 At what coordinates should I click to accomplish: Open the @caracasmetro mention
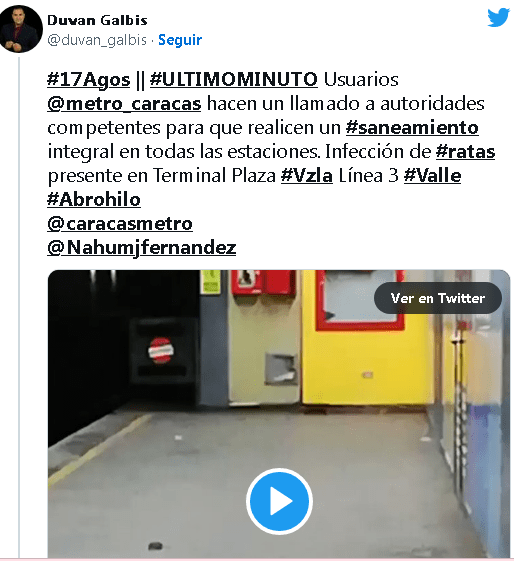point(120,224)
